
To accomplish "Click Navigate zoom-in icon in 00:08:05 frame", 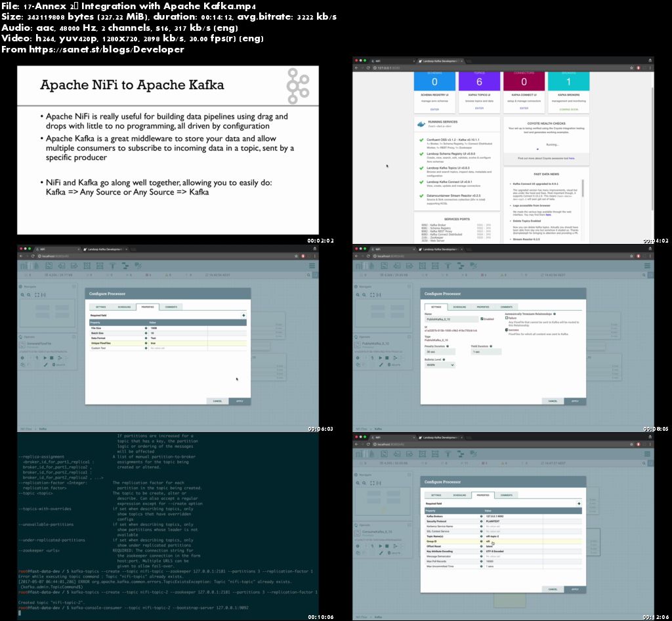I will [358, 294].
